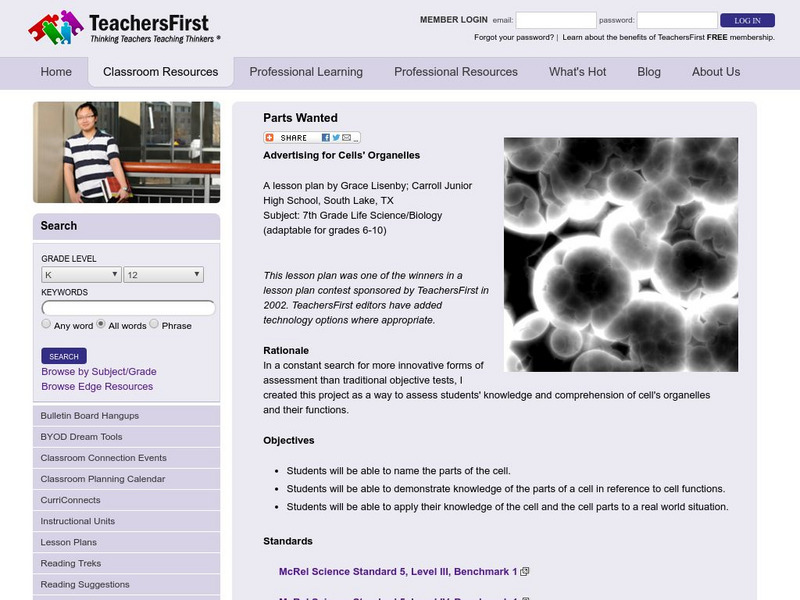The width and height of the screenshot is (800, 600).
Task: Click the LOG IN button
Action: 747,20
